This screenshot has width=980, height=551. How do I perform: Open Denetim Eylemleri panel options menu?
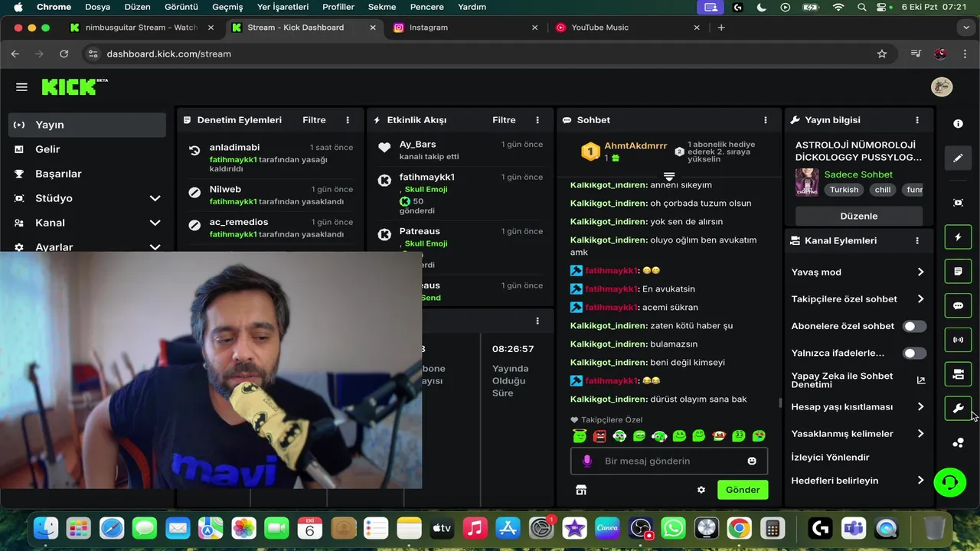(x=348, y=120)
